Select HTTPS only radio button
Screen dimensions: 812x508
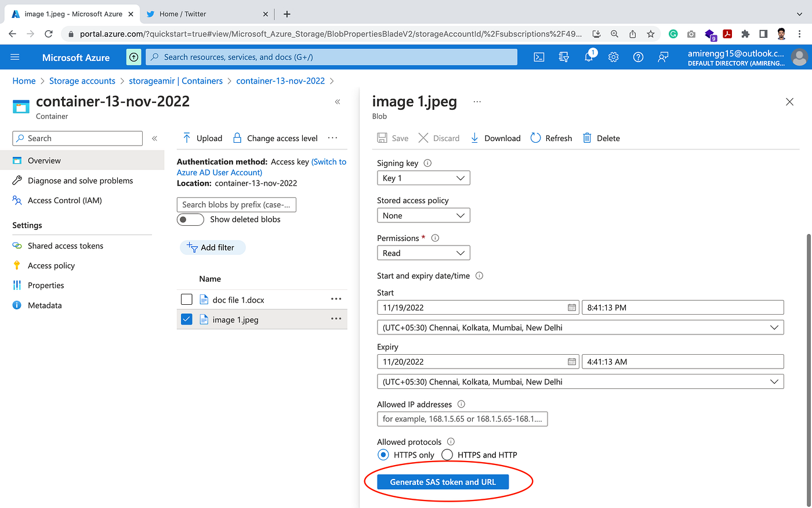pyautogui.click(x=383, y=455)
